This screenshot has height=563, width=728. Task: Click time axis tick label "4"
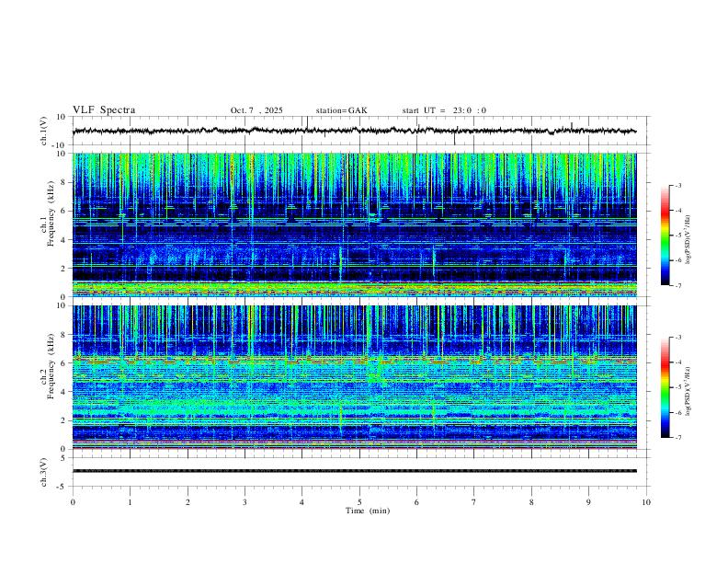pos(302,502)
